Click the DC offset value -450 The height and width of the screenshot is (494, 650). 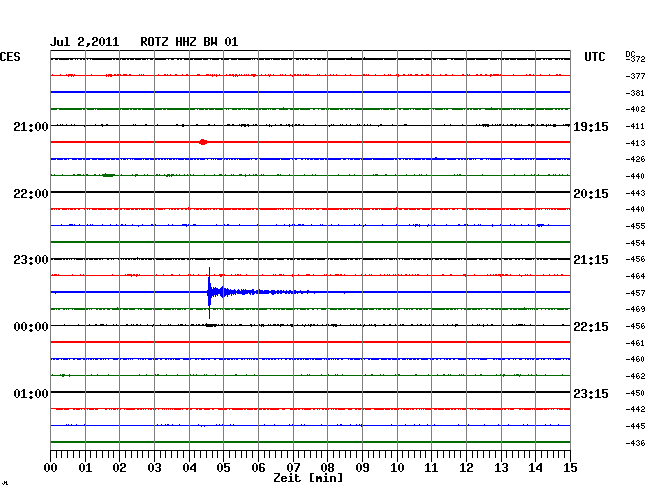[x=635, y=392]
